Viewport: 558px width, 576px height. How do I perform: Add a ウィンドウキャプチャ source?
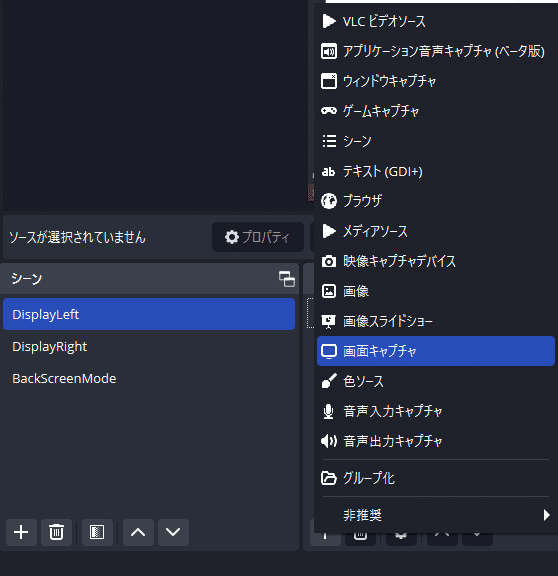pyautogui.click(x=436, y=81)
